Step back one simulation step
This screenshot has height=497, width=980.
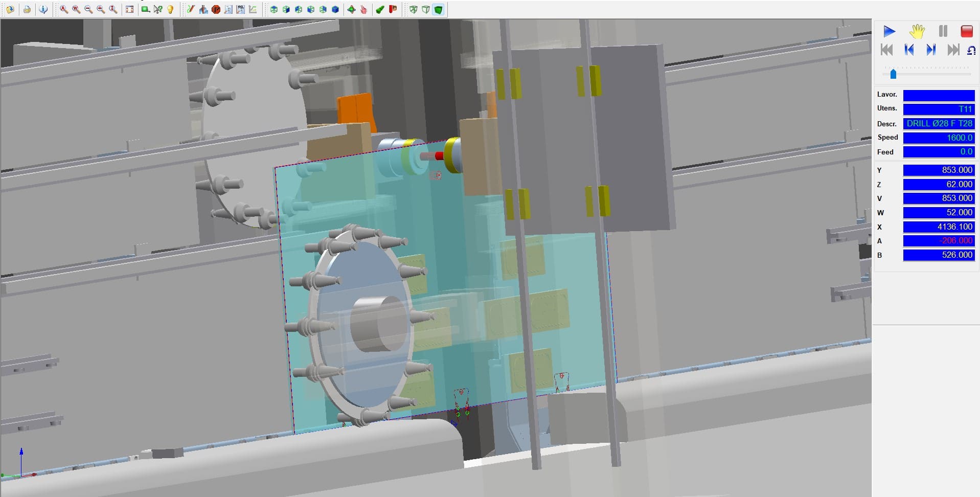[909, 50]
